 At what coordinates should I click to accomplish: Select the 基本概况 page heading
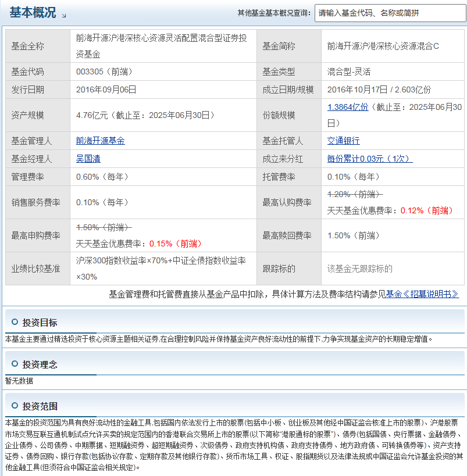point(33,12)
